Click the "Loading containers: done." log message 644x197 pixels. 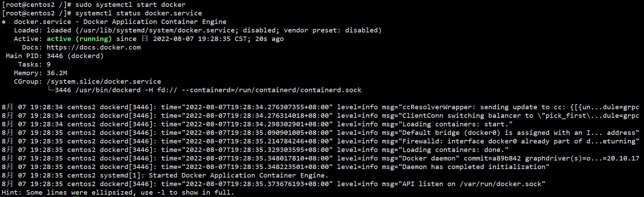[x=455, y=150]
